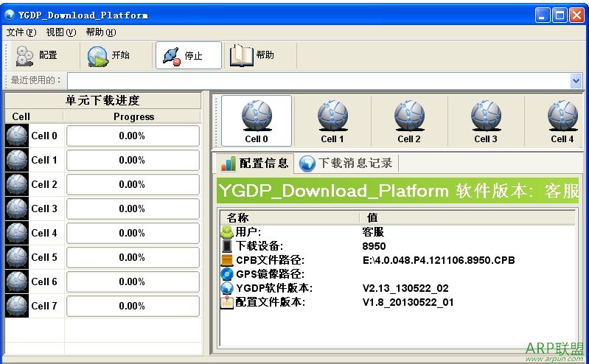Open the 视图 menu

click(60, 32)
